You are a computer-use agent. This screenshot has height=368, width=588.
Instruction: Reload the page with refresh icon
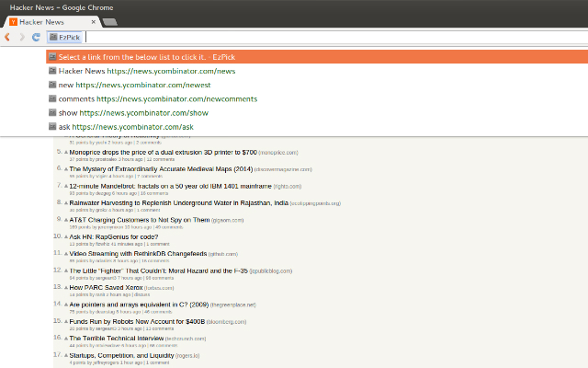coord(36,37)
